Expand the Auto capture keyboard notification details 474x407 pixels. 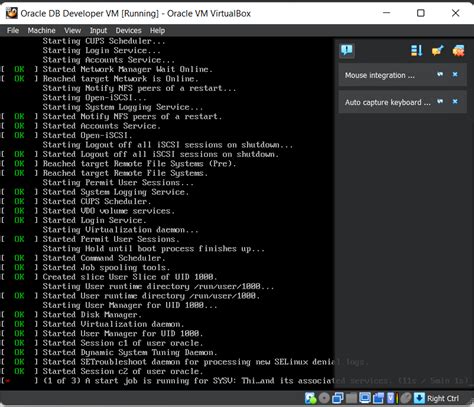point(440,101)
